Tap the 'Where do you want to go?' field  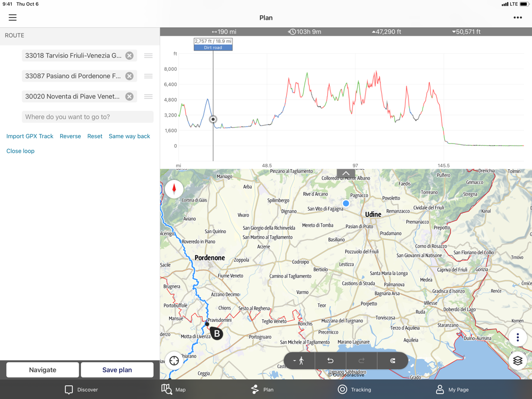[x=88, y=117]
